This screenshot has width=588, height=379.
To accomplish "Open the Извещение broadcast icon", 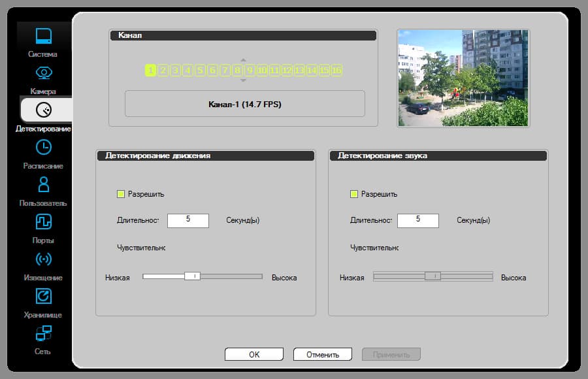I will pos(44,259).
